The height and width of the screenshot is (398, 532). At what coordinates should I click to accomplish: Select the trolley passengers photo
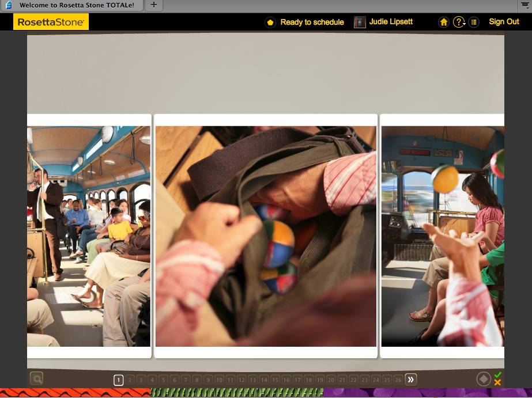click(x=89, y=236)
